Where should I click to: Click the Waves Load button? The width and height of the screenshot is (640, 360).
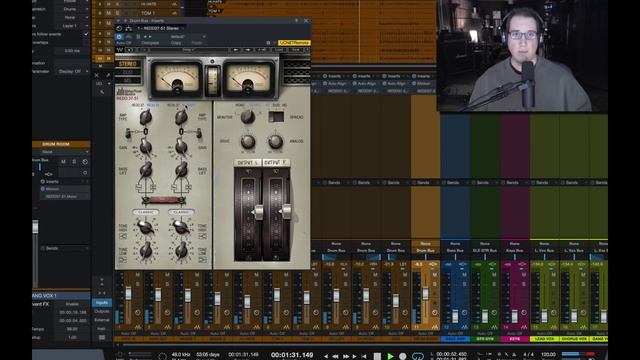point(279,50)
